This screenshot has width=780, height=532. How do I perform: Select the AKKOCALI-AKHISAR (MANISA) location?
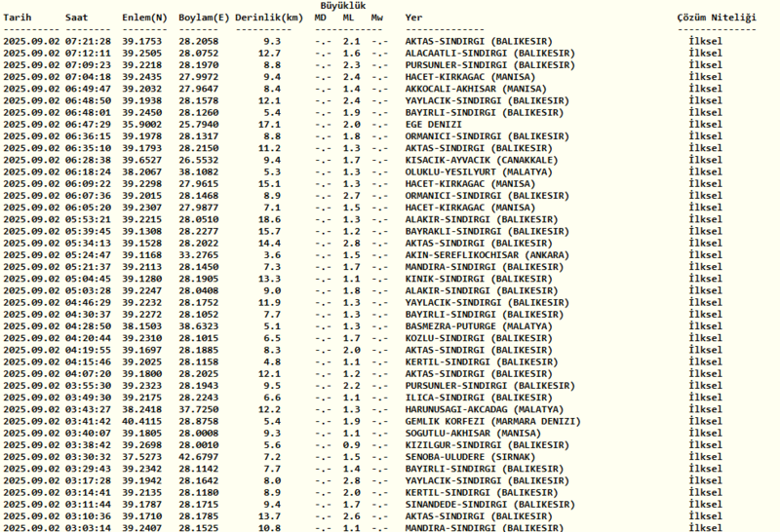click(470, 89)
